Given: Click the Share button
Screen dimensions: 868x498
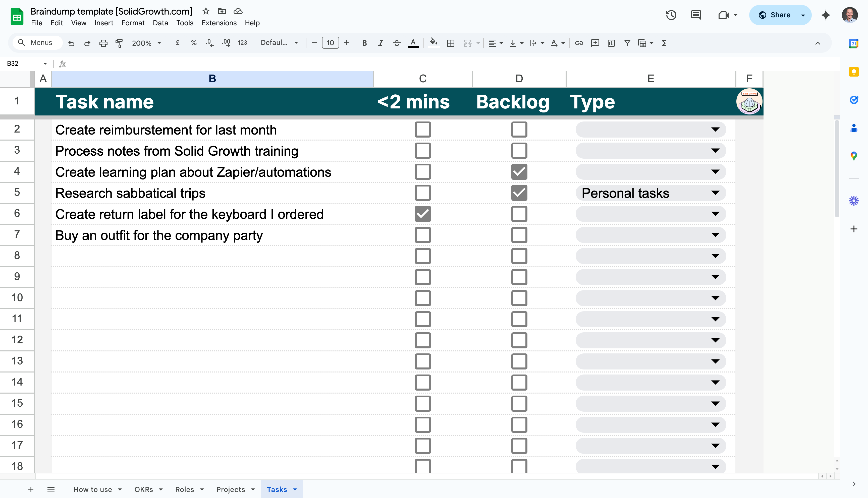Looking at the screenshot, I should coord(775,15).
